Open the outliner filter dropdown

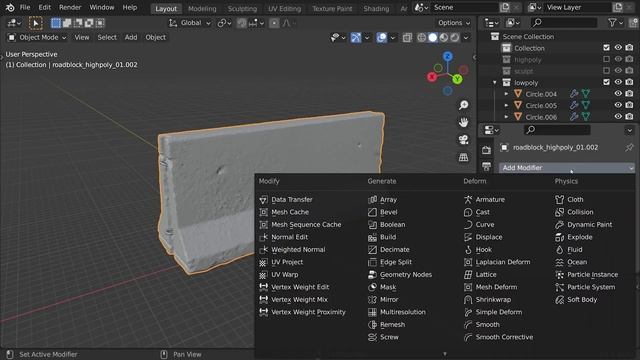click(x=615, y=23)
